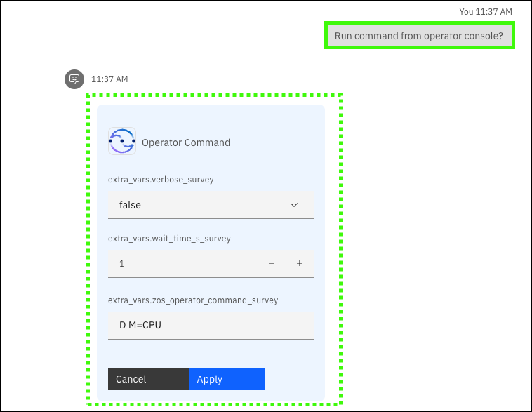
Task: Click the 'You 11:37 AM' sender timestamp
Action: 486,12
